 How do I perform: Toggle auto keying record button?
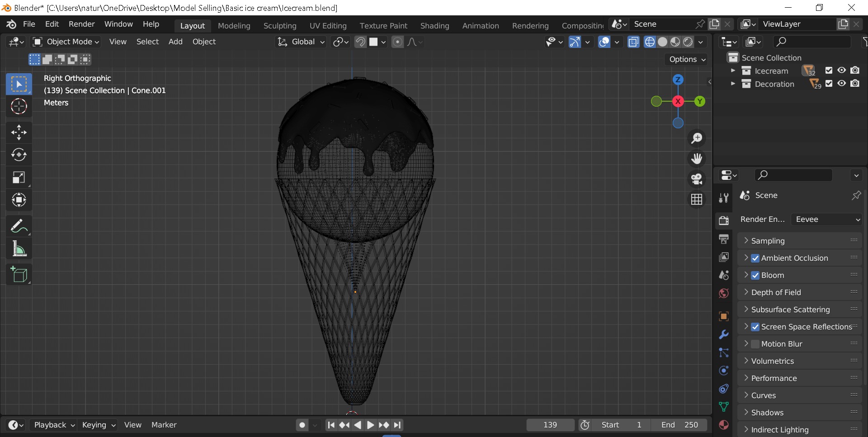point(302,425)
